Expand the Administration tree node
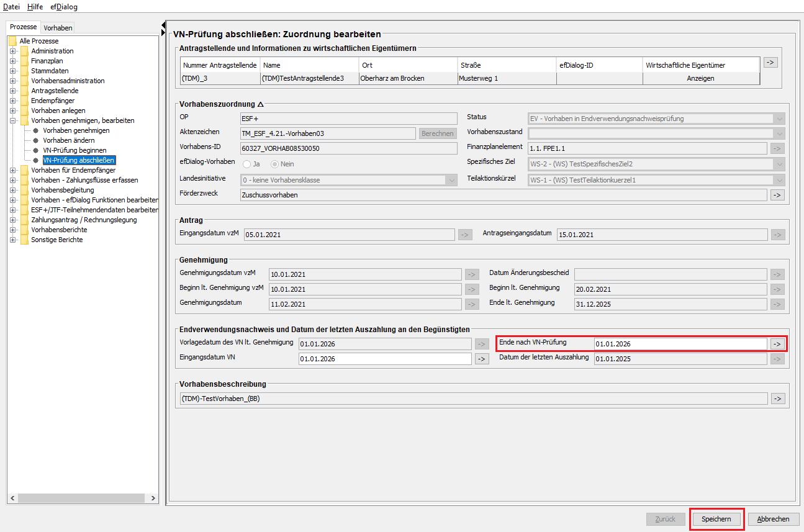Viewport: 804px width, 532px height. click(12, 51)
